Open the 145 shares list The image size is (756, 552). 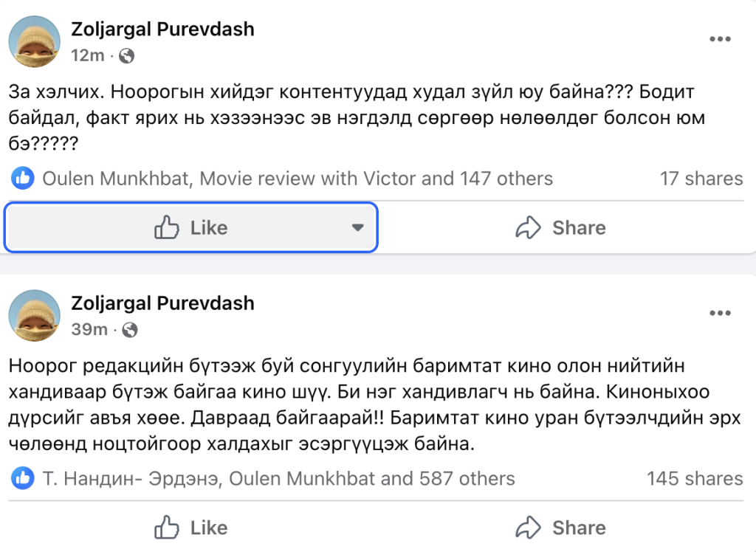coord(695,478)
